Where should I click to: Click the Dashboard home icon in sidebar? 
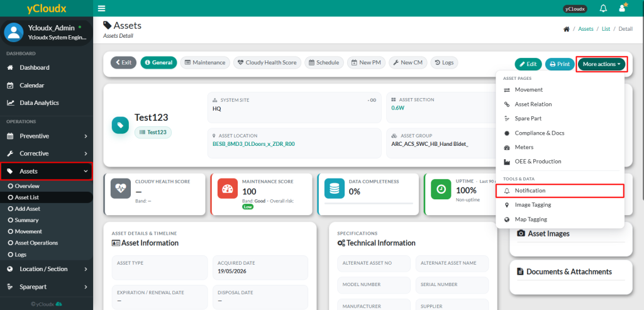tap(11, 68)
